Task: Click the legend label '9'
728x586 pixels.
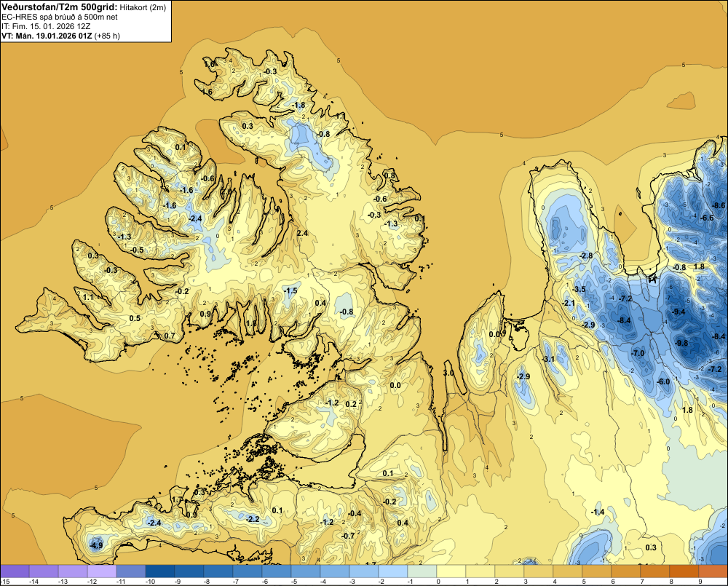Action: click(700, 581)
